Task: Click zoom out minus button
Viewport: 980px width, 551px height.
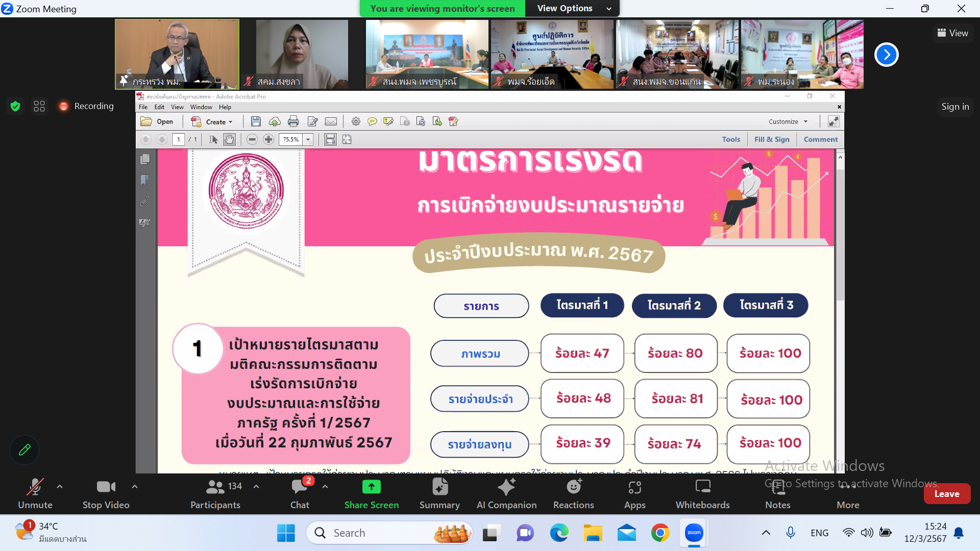Action: pos(252,139)
